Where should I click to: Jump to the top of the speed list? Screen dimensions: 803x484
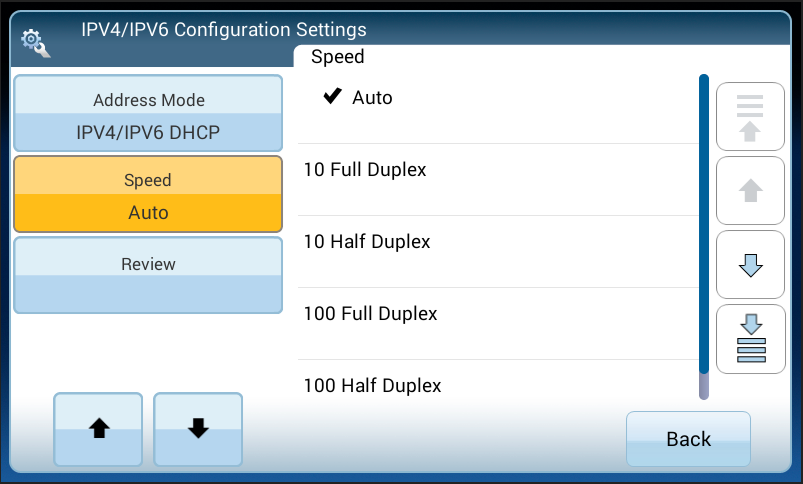click(x=750, y=117)
